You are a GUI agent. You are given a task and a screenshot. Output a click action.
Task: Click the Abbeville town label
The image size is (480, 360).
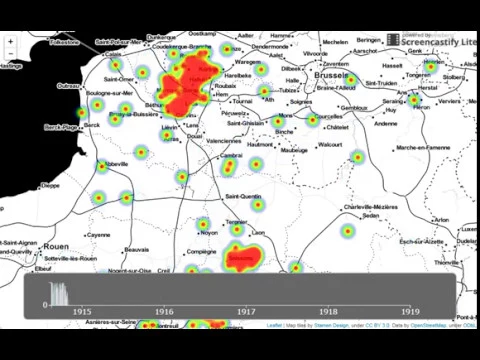(116, 164)
